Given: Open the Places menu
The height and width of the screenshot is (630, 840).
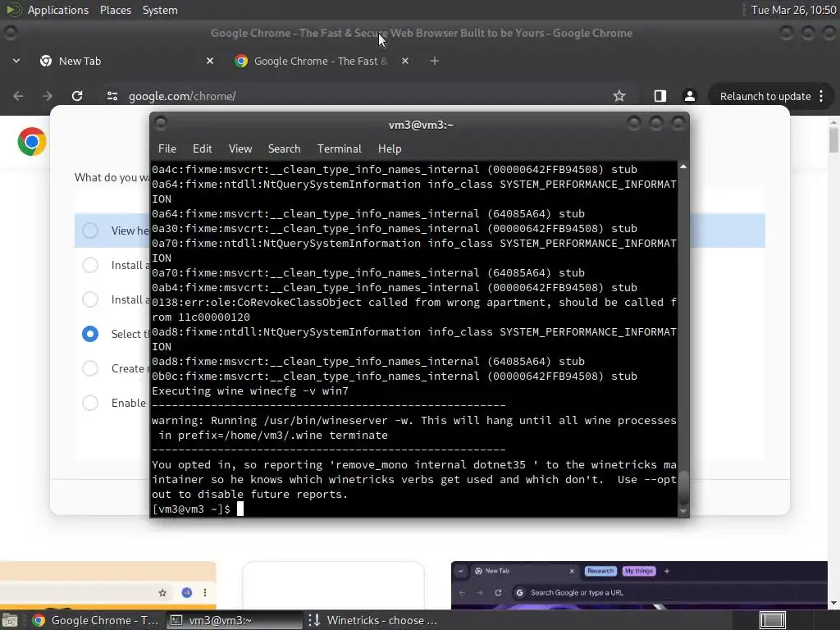Looking at the screenshot, I should 115,10.
